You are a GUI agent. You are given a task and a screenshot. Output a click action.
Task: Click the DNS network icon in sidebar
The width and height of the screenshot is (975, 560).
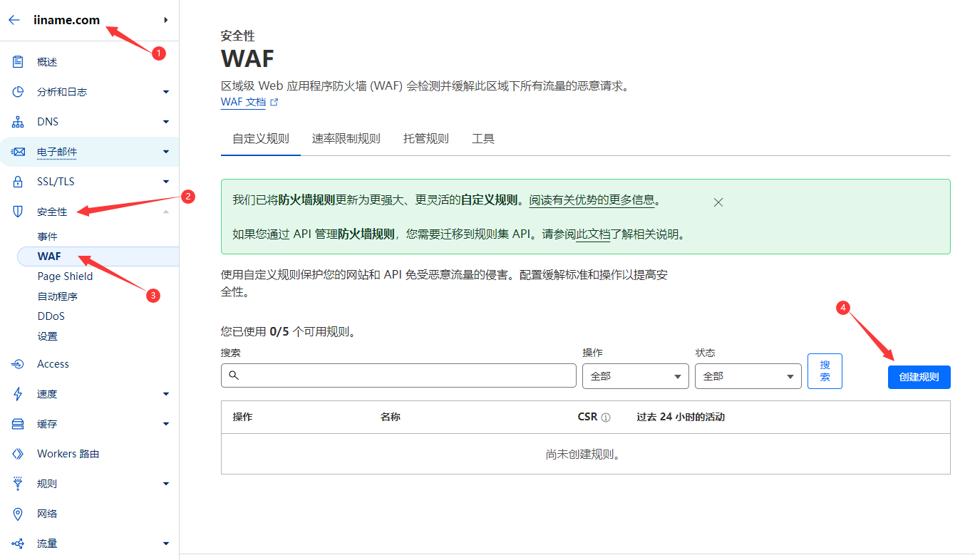pos(19,122)
